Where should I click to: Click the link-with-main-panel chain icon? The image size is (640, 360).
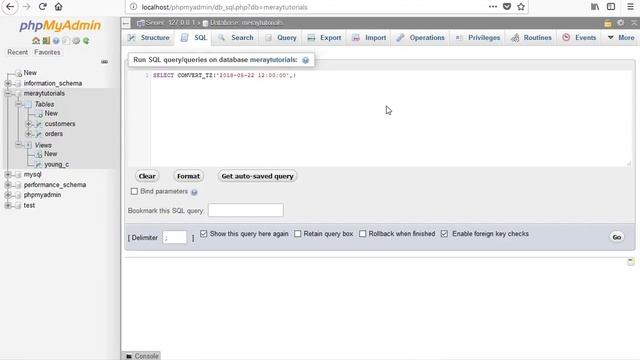(104, 62)
